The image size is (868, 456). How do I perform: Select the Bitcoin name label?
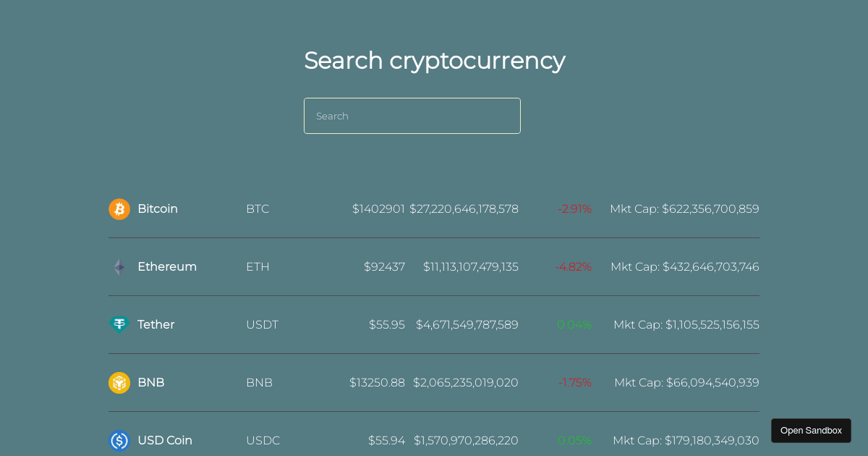coord(158,208)
